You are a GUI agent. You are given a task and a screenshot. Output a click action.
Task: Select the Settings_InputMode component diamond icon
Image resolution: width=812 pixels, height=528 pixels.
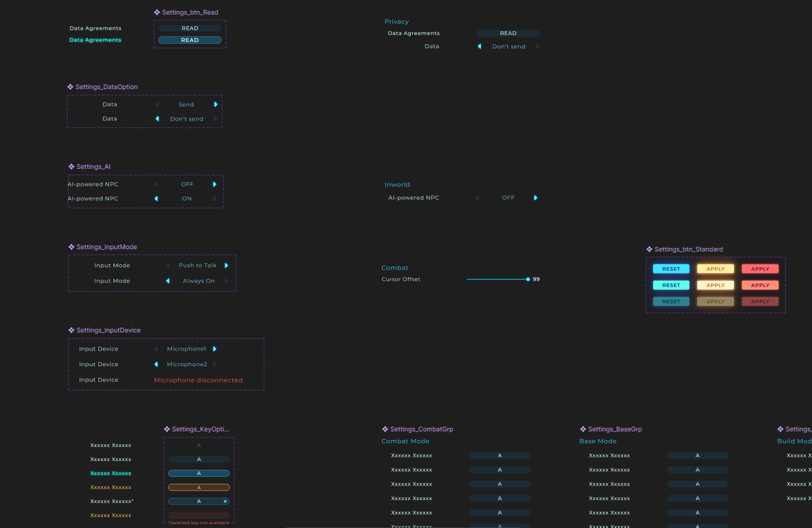(72, 247)
